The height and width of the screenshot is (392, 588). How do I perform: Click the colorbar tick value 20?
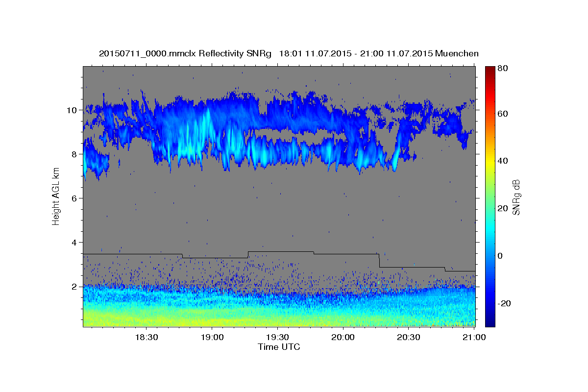coord(503,208)
